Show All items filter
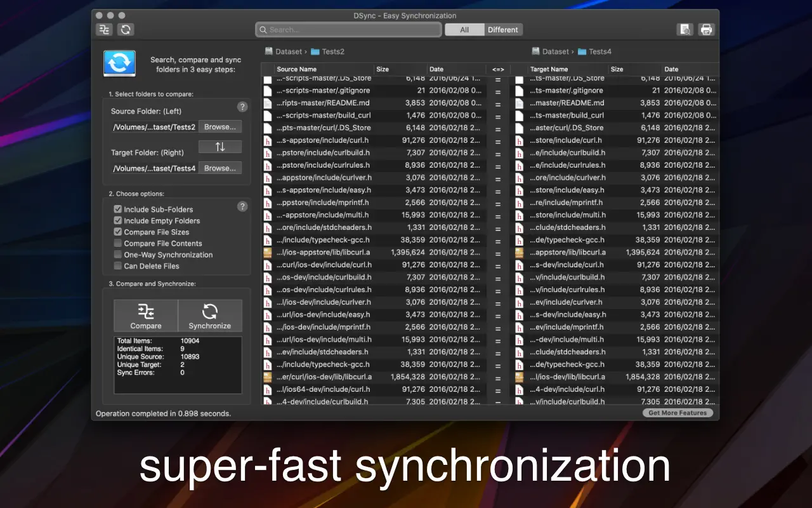This screenshot has height=508, width=812. point(464,30)
